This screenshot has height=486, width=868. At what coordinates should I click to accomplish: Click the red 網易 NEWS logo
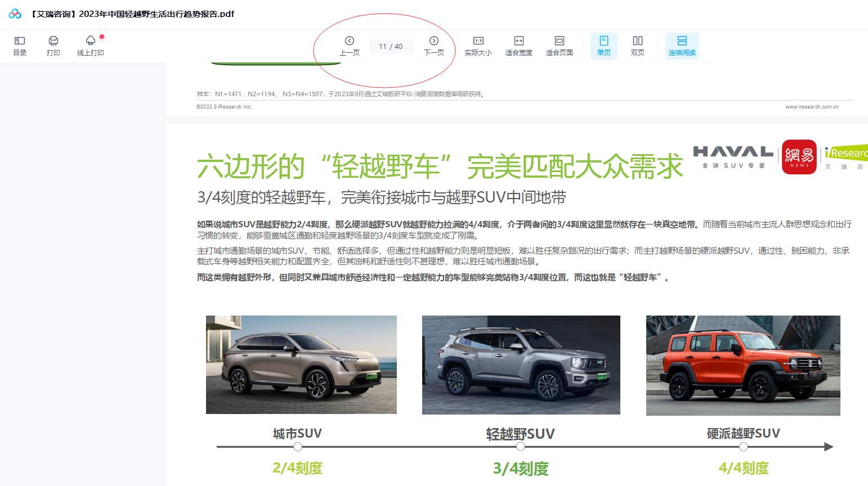pos(799,156)
